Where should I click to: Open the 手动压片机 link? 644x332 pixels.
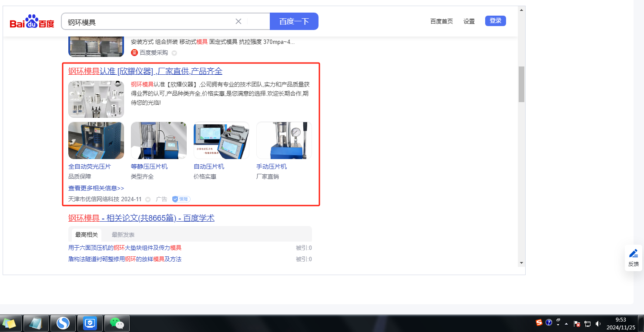(x=272, y=166)
